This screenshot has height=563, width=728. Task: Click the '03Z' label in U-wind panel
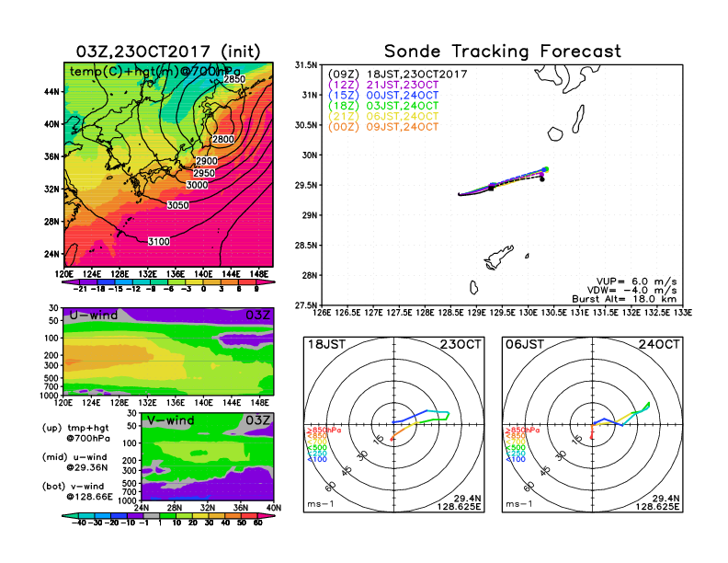(x=257, y=316)
